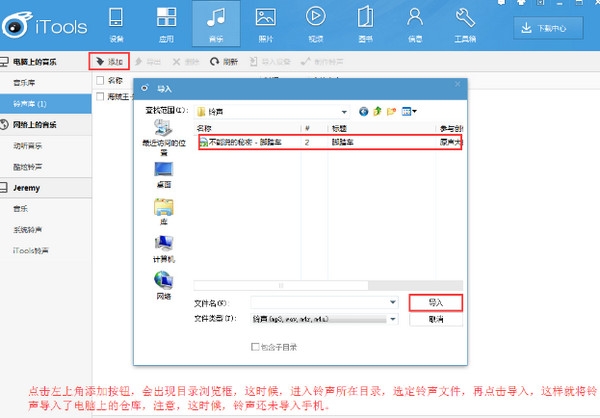Click the 取消 cancel button
The image size is (600, 418).
pyautogui.click(x=436, y=319)
